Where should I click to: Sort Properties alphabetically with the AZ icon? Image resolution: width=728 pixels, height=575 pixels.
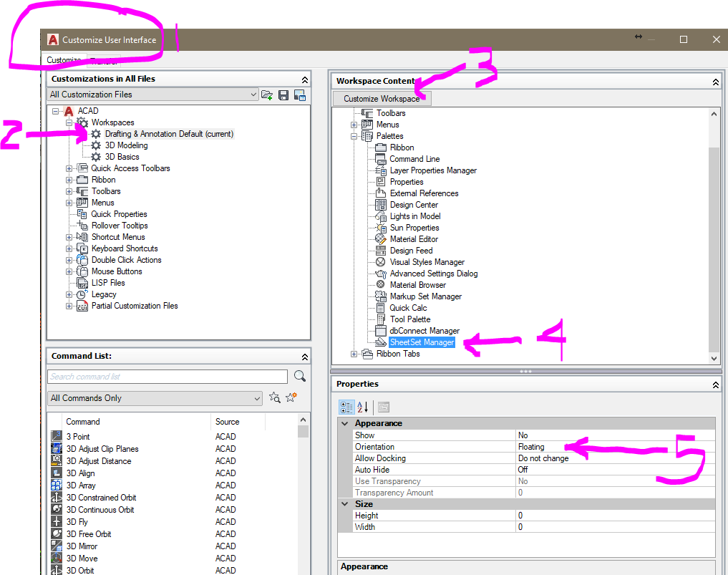tap(363, 407)
